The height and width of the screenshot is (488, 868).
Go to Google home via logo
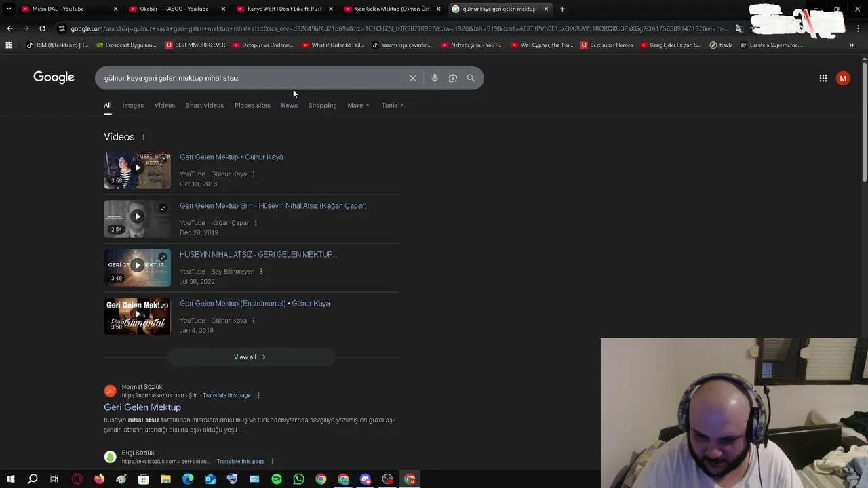click(x=54, y=77)
